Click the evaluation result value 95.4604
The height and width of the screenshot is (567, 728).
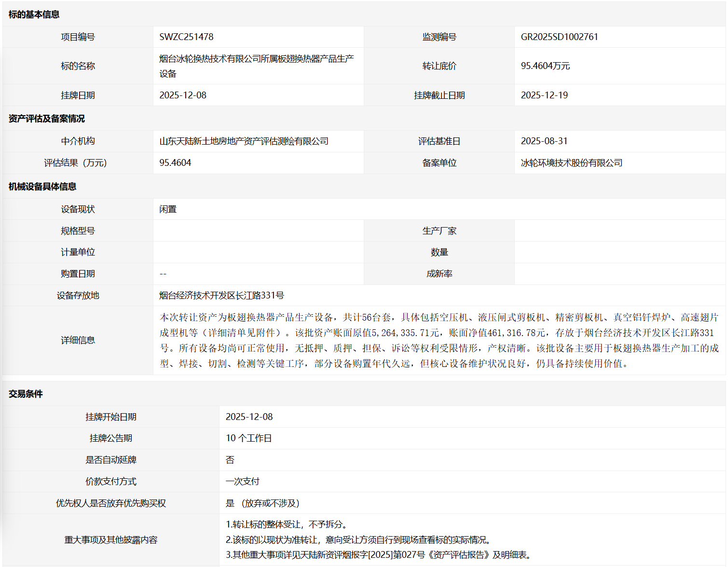[175, 163]
